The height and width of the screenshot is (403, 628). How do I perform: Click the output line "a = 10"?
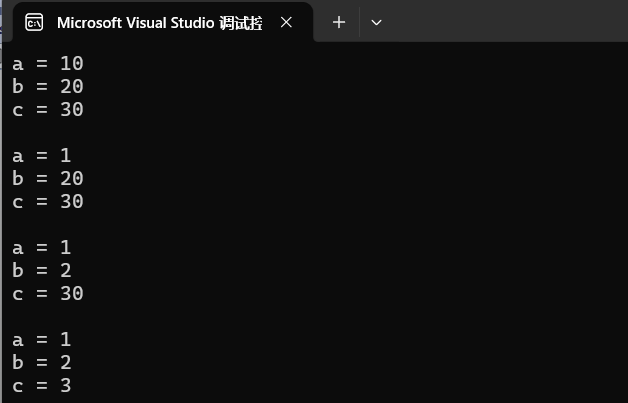pos(48,63)
